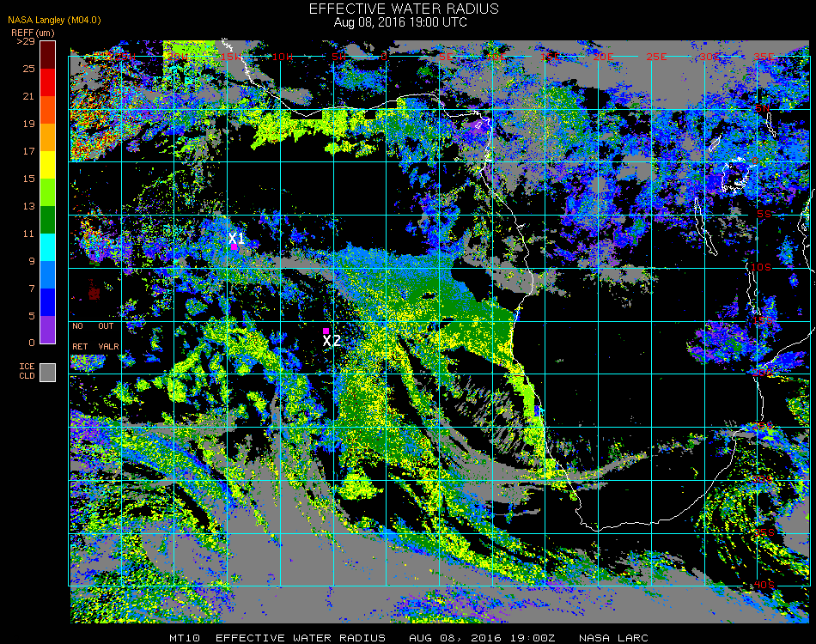The image size is (816, 644).
Task: Click the legend value 19
Action: point(28,124)
